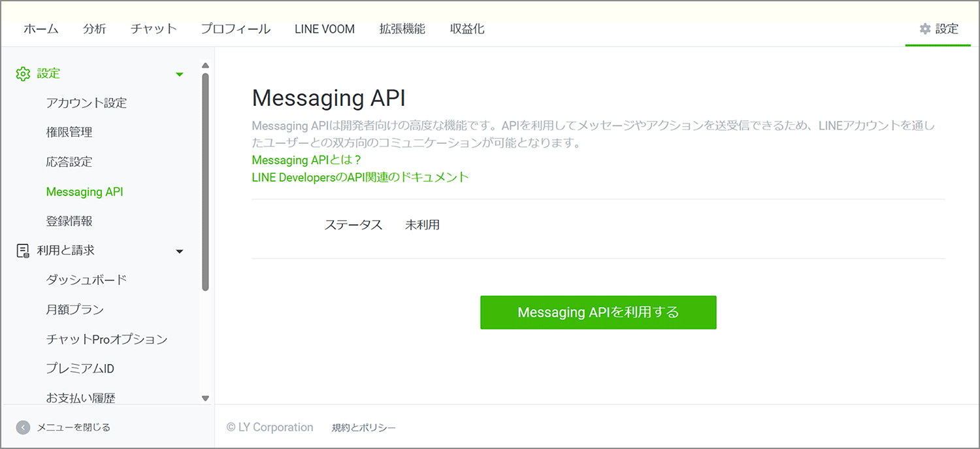980x449 pixels.
Task: Open ダッシュボード in the sidebar
Action: 86,280
